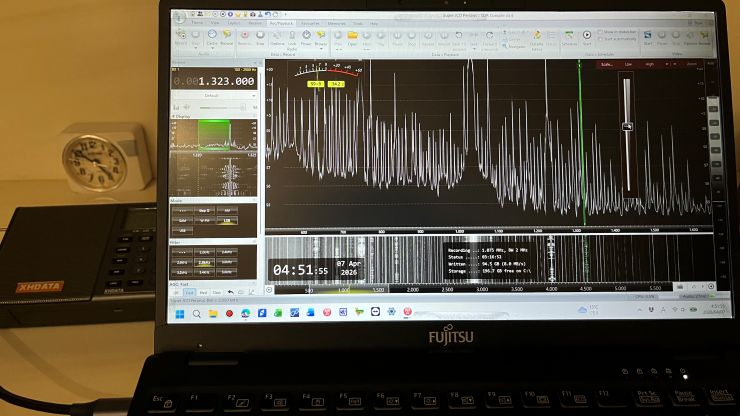The image size is (740, 416).
Task: Adjust the vertical zoom slider on spectrum
Action: (628, 126)
